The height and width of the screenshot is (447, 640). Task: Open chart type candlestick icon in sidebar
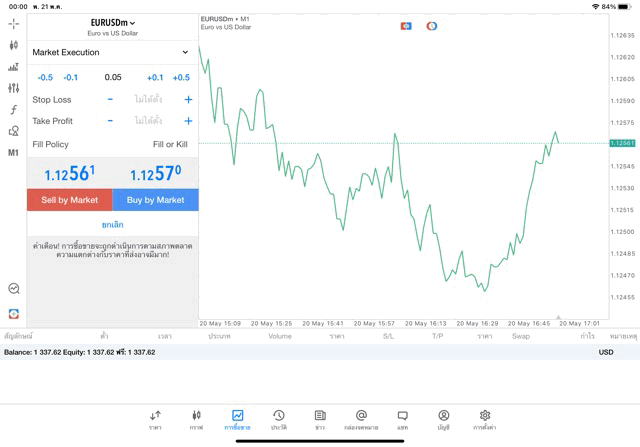[x=14, y=45]
